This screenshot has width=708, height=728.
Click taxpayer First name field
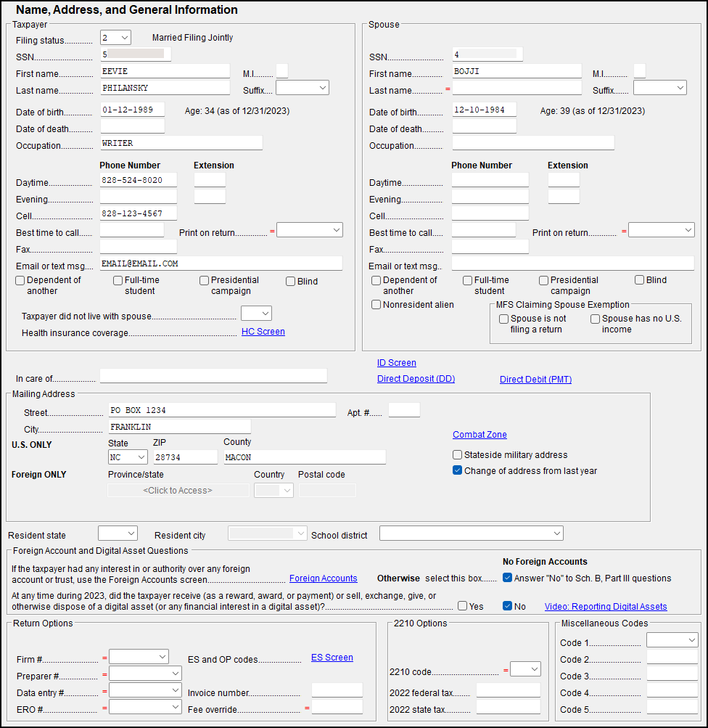pyautogui.click(x=165, y=71)
